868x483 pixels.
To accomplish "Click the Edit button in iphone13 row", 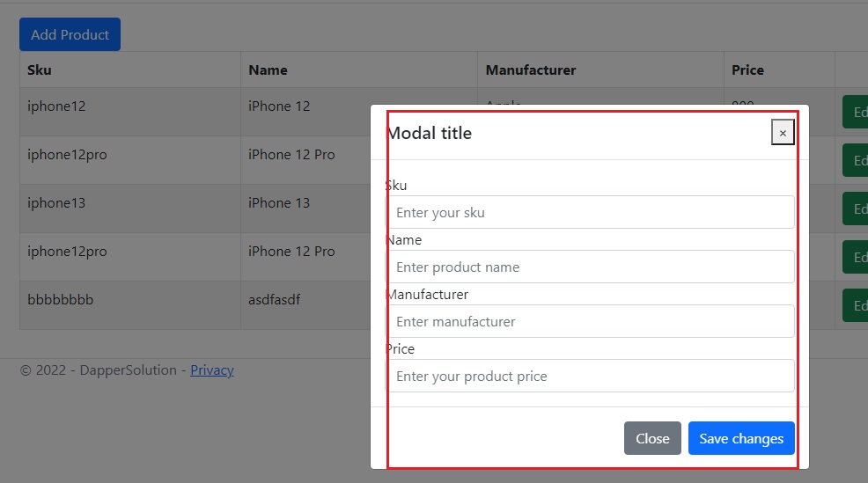I will (856, 209).
